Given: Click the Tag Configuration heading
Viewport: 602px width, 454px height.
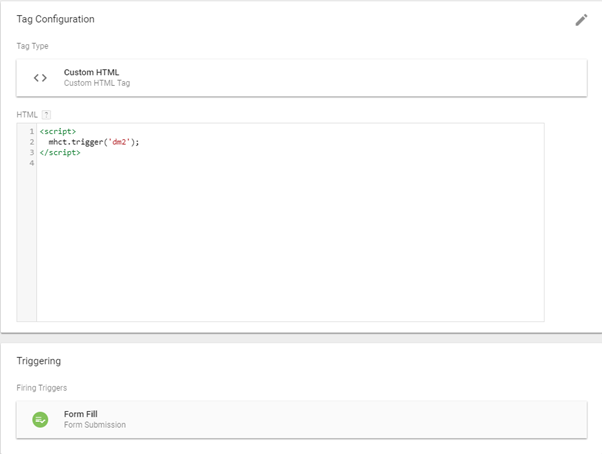Looking at the screenshot, I should 55,19.
